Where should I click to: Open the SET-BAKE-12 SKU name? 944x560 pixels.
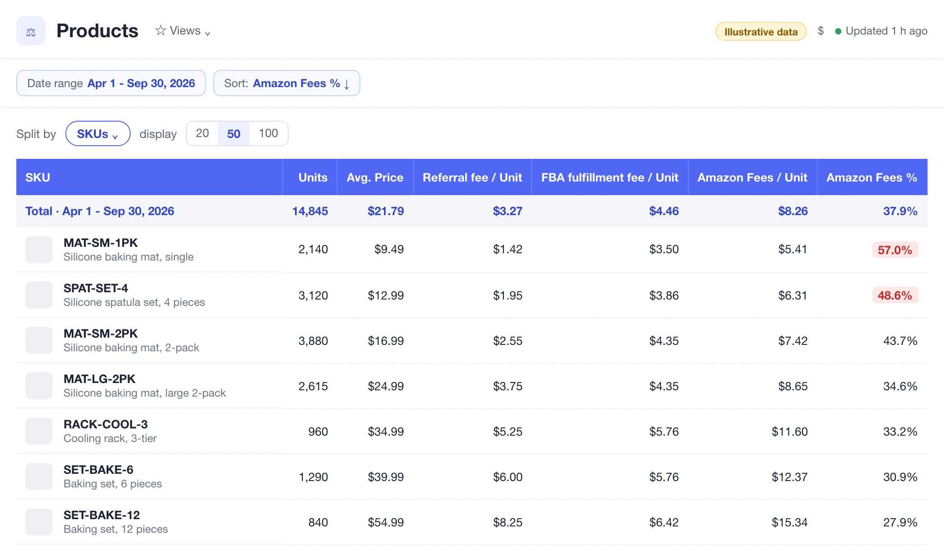tap(102, 515)
